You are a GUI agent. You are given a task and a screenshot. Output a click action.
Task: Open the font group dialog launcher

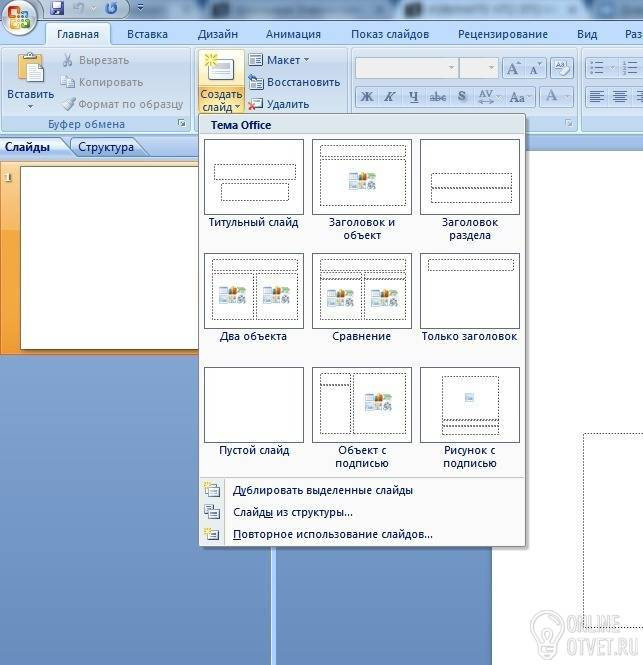569,123
